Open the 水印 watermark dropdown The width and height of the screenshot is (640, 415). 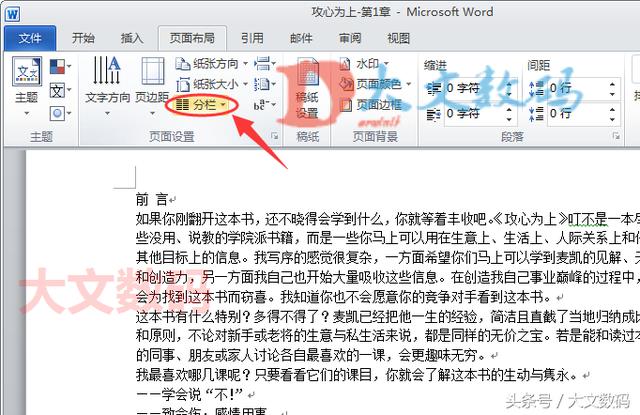pos(364,64)
